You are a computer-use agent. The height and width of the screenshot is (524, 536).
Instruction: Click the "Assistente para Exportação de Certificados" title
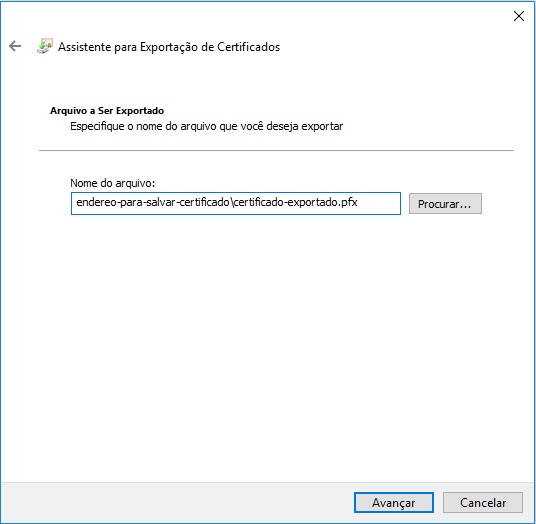pos(169,47)
